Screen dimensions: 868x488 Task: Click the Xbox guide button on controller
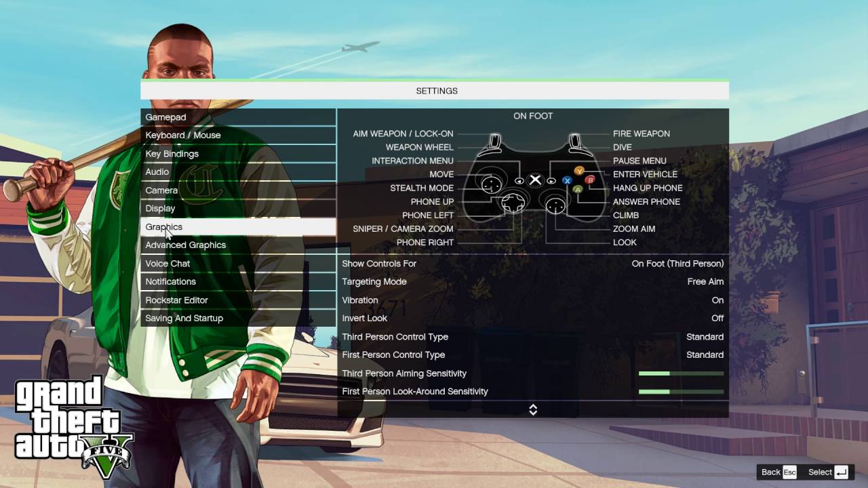pos(535,180)
